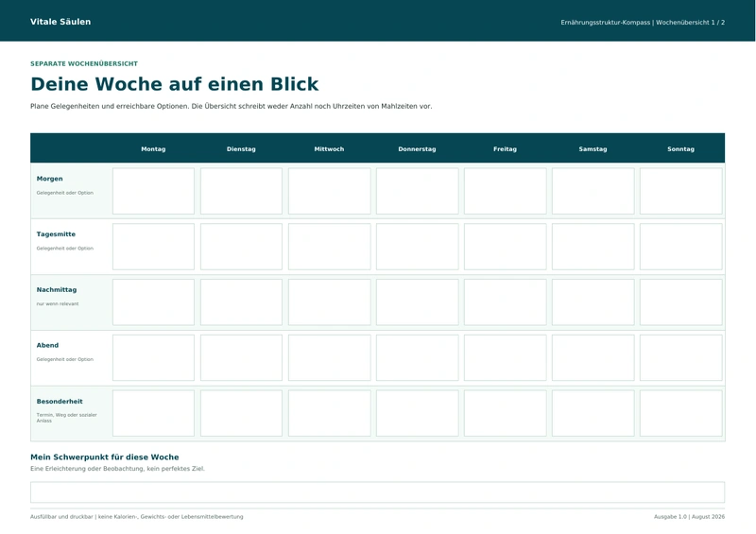Image resolution: width=756 pixels, height=534 pixels.
Task: Select the 'Deine Woche auf einen Blick' heading
Action: (x=174, y=84)
